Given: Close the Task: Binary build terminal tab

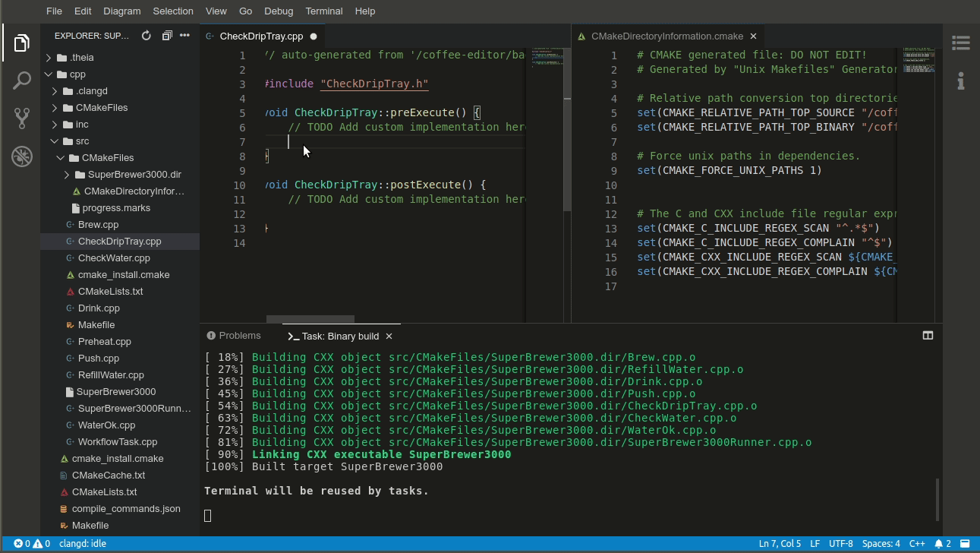Looking at the screenshot, I should (x=389, y=336).
